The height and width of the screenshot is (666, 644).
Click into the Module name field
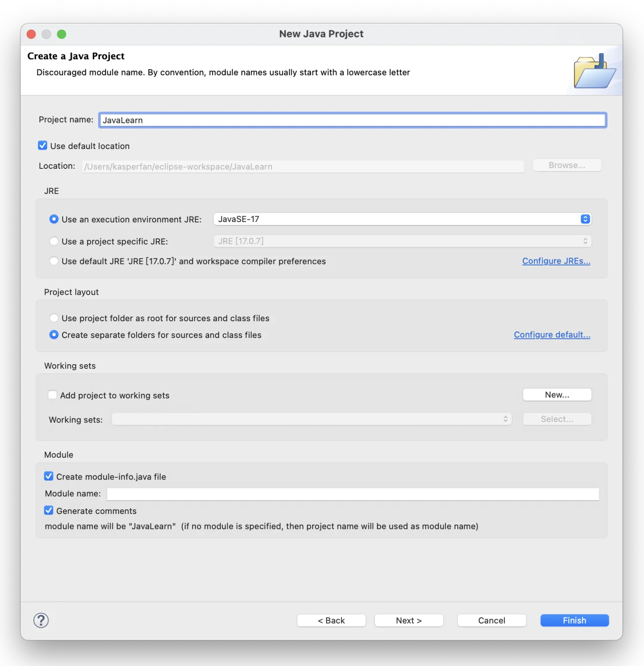353,494
